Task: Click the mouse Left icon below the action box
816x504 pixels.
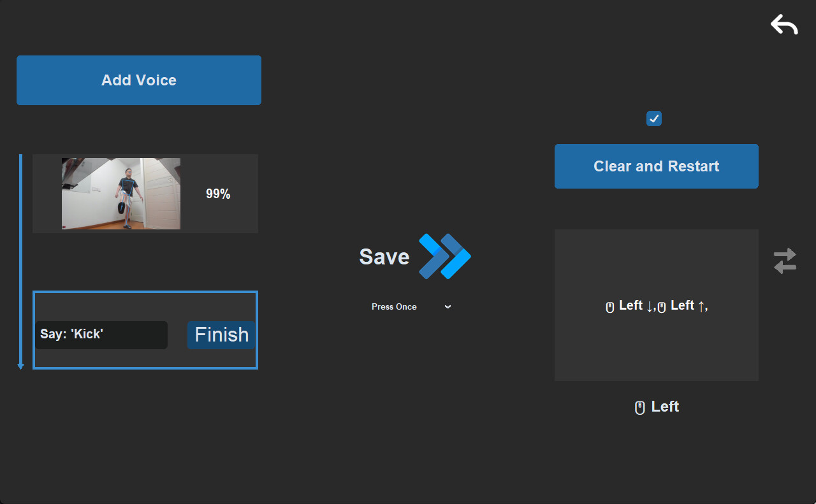Action: click(656, 407)
